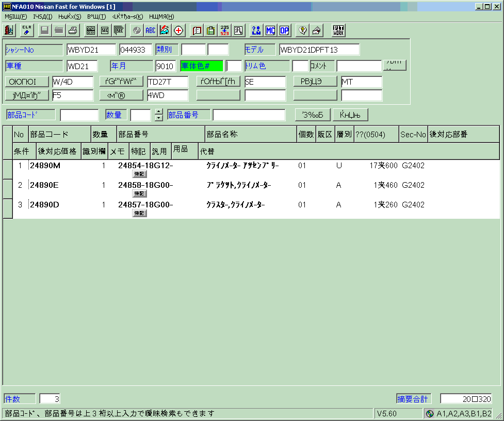Click the 部品名称 column header
This screenshot has height=421, width=504.
coord(251,134)
